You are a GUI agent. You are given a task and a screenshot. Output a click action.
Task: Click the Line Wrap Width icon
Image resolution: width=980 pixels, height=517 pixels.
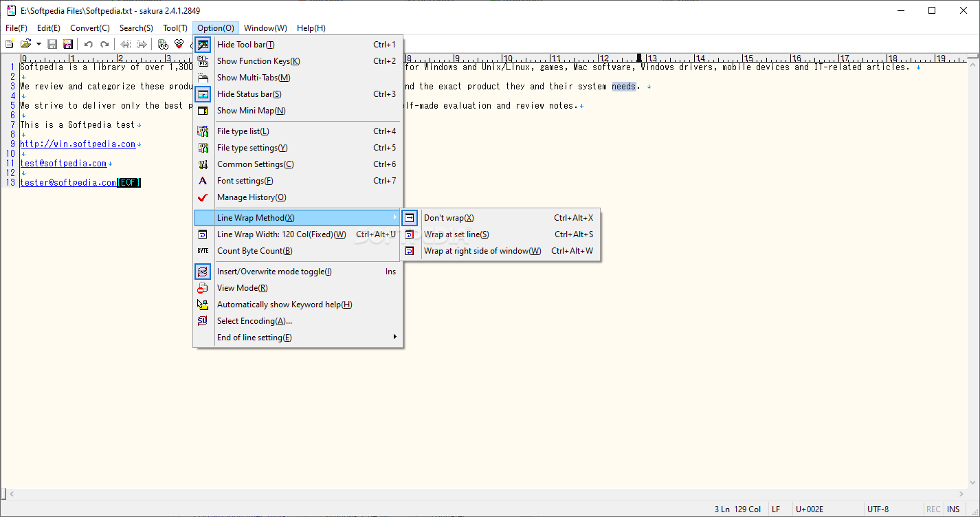pyautogui.click(x=203, y=234)
